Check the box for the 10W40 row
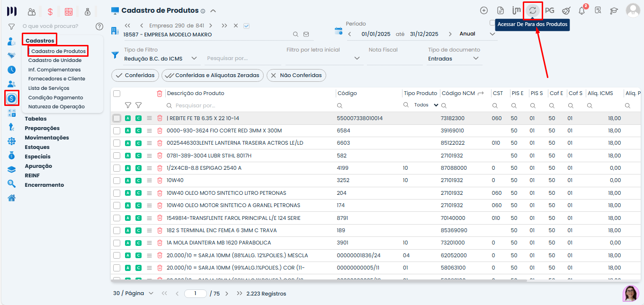Image resolution: width=644 pixels, height=305 pixels. pyautogui.click(x=117, y=180)
